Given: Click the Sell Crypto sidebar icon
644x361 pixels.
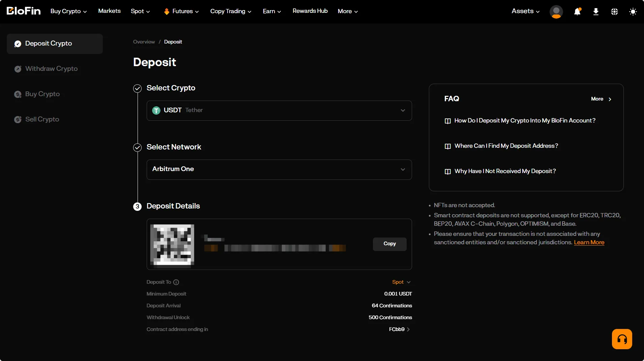Looking at the screenshot, I should click(x=18, y=119).
